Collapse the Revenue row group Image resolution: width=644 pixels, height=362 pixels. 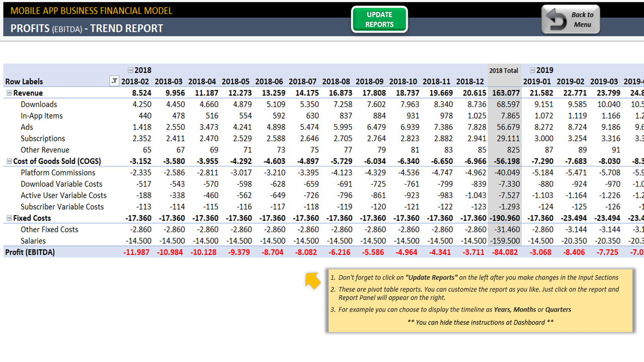9,93
